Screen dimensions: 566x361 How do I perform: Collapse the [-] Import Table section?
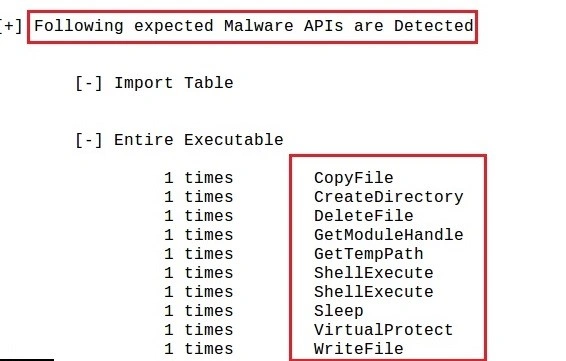pyautogui.click(x=89, y=83)
